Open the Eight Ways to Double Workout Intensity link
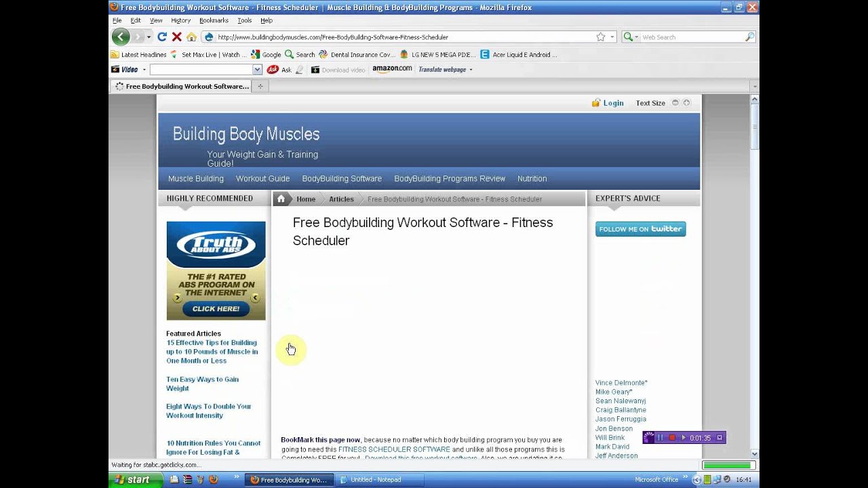 pyautogui.click(x=208, y=411)
